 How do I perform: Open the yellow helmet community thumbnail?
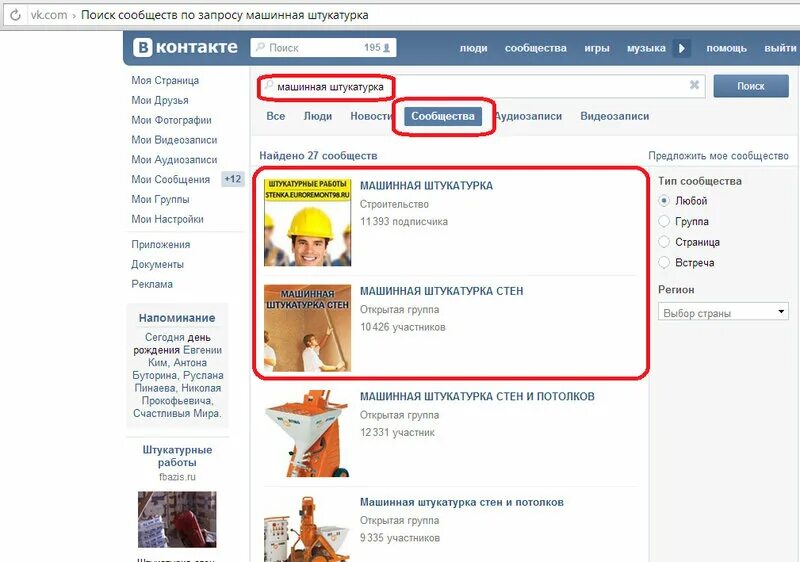tap(307, 222)
